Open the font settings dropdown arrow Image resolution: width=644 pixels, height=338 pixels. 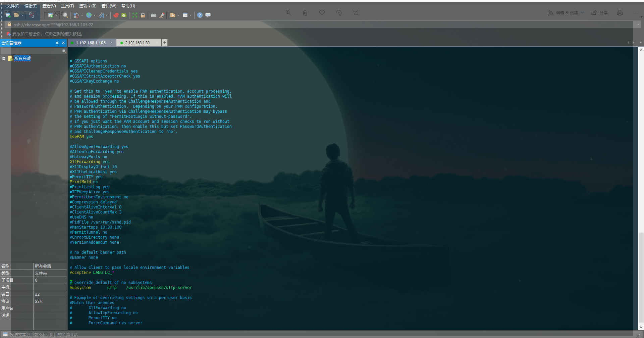tap(107, 15)
